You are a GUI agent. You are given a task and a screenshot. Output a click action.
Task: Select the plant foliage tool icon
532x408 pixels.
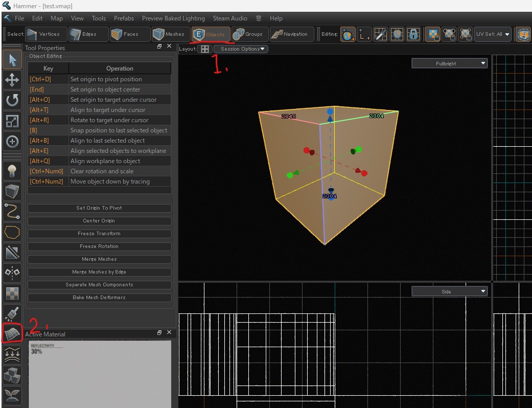(12, 395)
